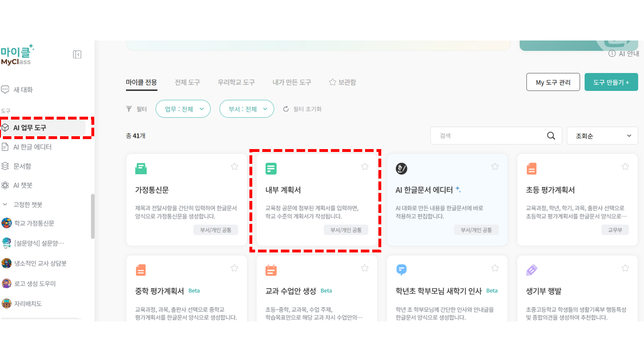Open AI 챗봇 in the sidebar
Screen dimensions: 644x362
(x=22, y=185)
